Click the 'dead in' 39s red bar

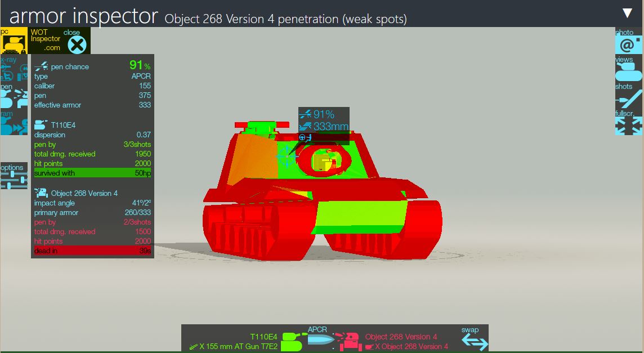pyautogui.click(x=92, y=251)
